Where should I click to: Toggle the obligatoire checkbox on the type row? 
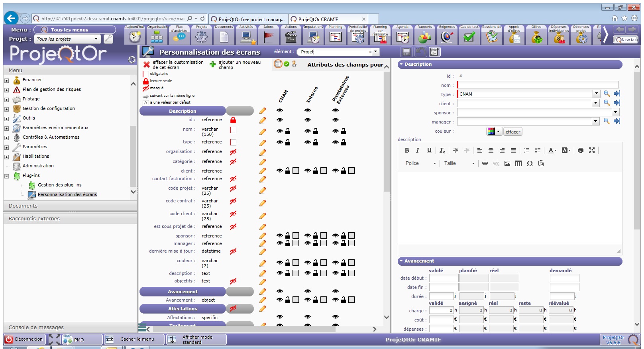(233, 142)
